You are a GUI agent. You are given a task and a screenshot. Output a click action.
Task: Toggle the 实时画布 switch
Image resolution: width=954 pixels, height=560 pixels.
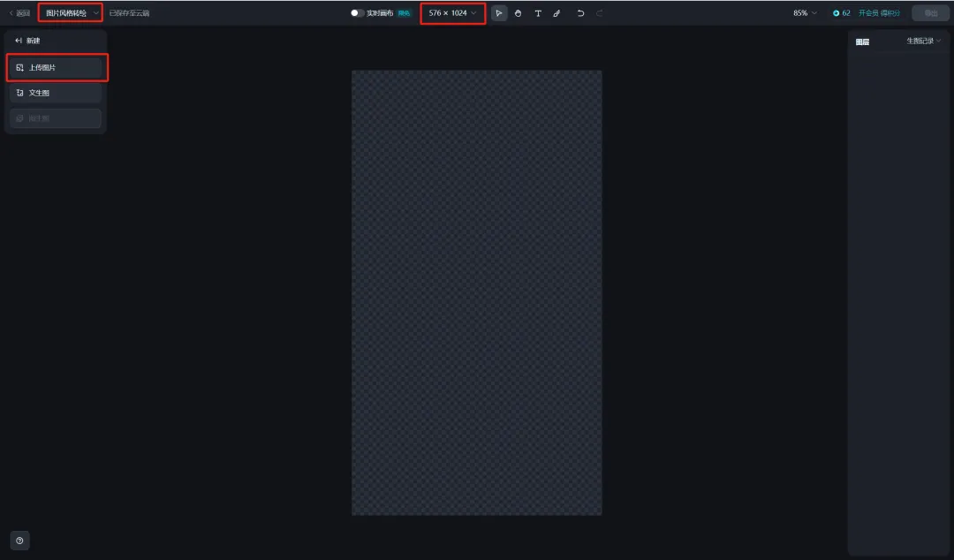357,12
